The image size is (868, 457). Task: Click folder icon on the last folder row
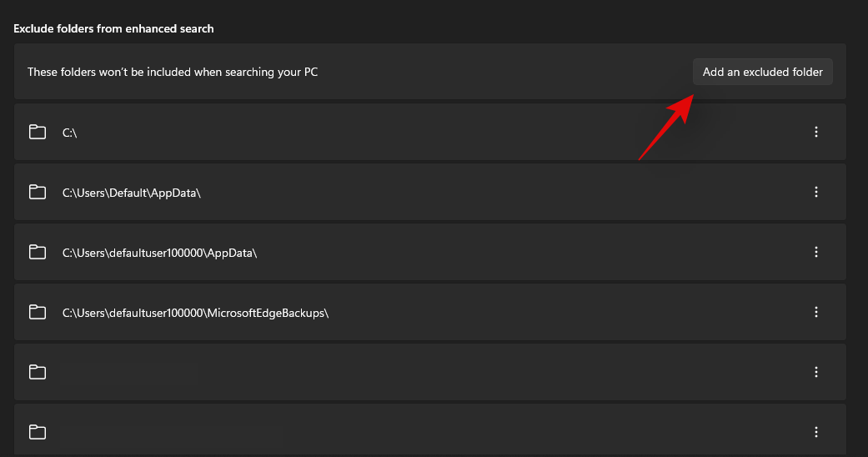coord(38,432)
